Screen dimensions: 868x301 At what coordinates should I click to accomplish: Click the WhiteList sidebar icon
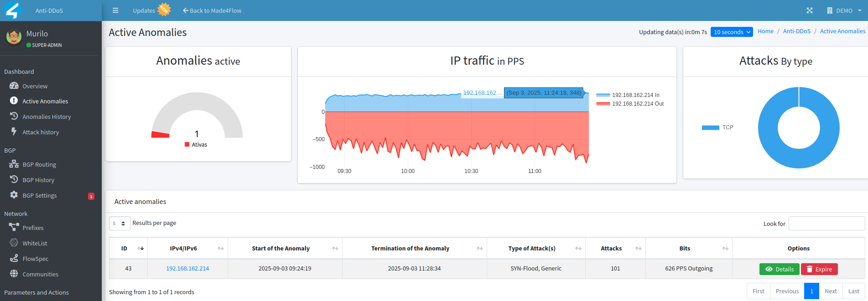[x=14, y=243]
